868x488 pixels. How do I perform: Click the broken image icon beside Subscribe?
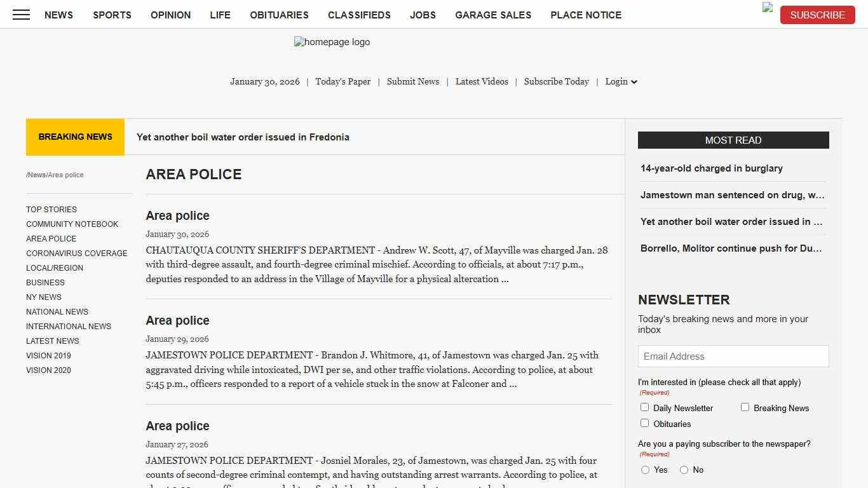click(766, 8)
